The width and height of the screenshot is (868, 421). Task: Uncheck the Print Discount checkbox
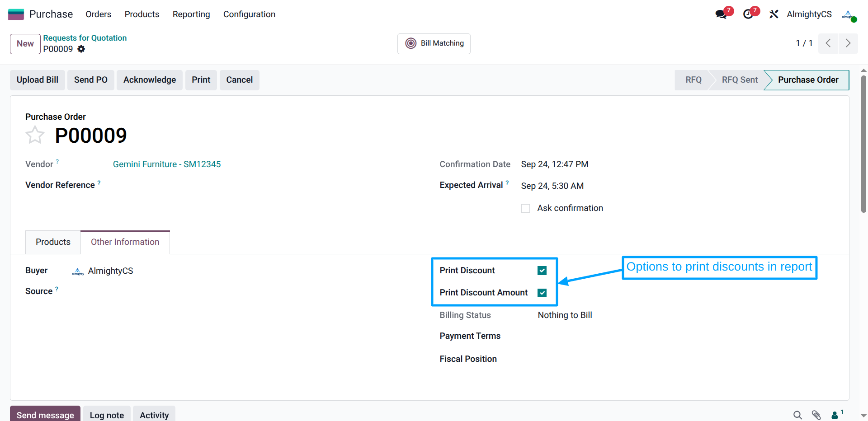pos(542,271)
